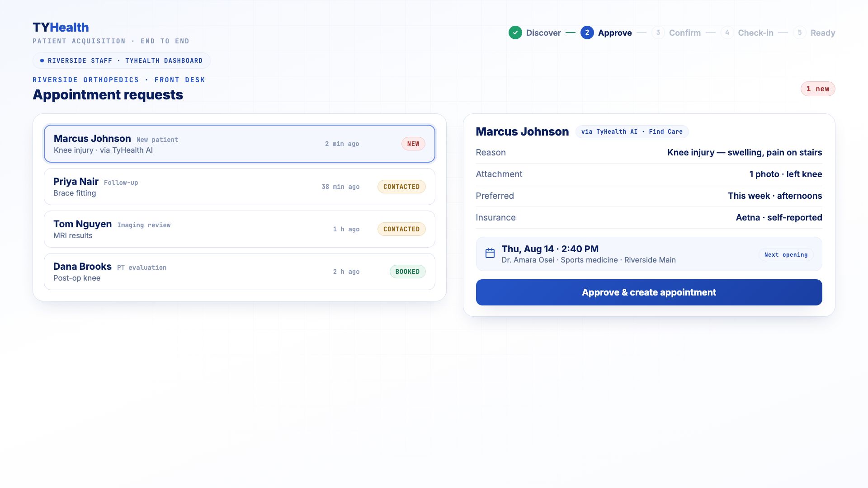Screen dimensions: 868x488
Task: Click 'Appointment requests' heading
Action: [x=108, y=95]
